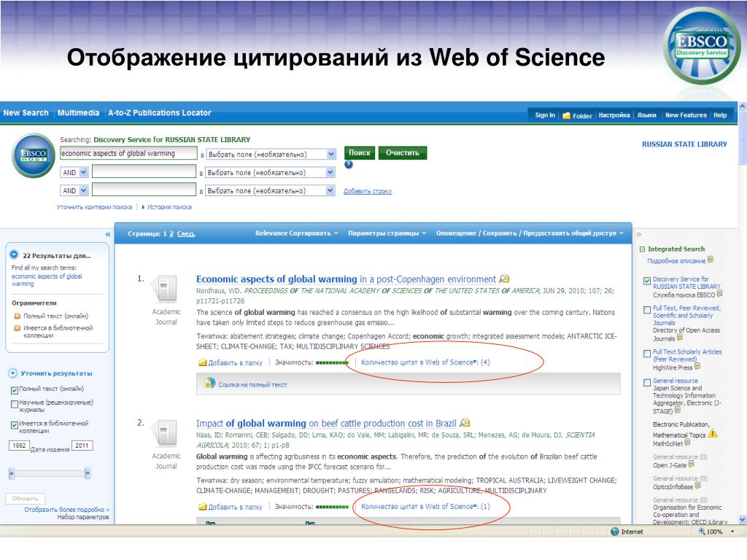Collapse Integrated Search section
The image size is (747, 560).
(642, 249)
